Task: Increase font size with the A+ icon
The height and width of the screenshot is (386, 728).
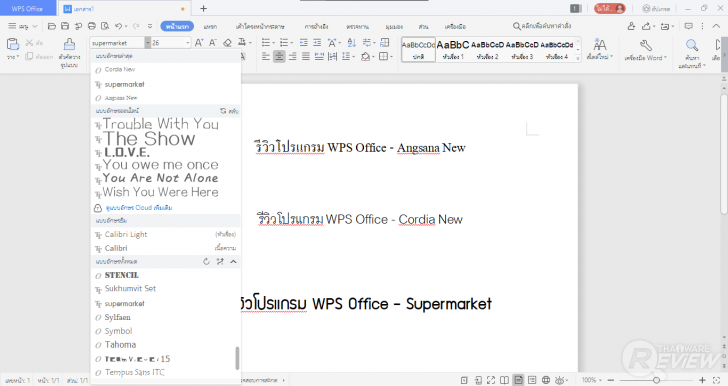Action: 199,43
